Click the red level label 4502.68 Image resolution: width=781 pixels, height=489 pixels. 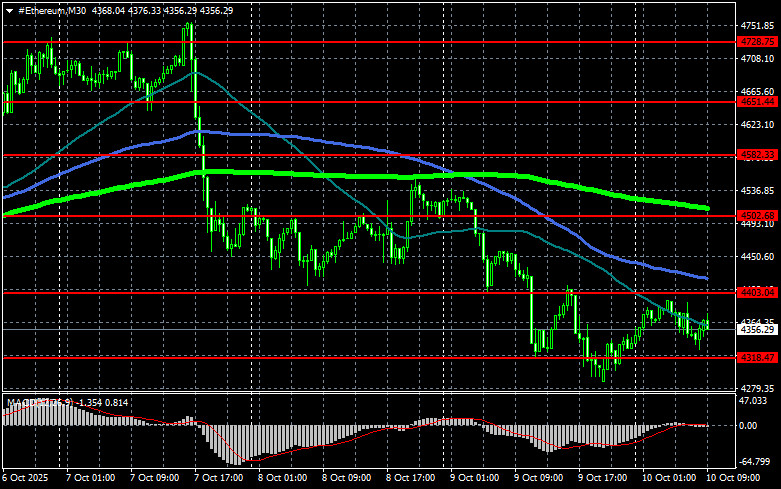[757, 216]
